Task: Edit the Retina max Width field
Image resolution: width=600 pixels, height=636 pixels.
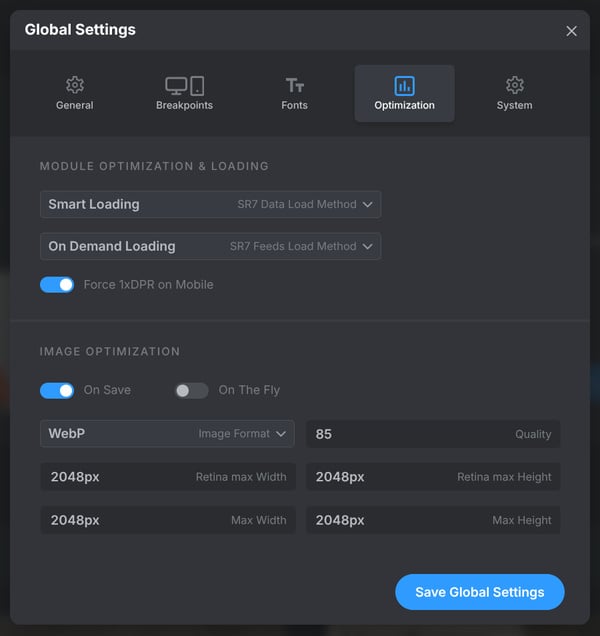Action: pyautogui.click(x=167, y=477)
